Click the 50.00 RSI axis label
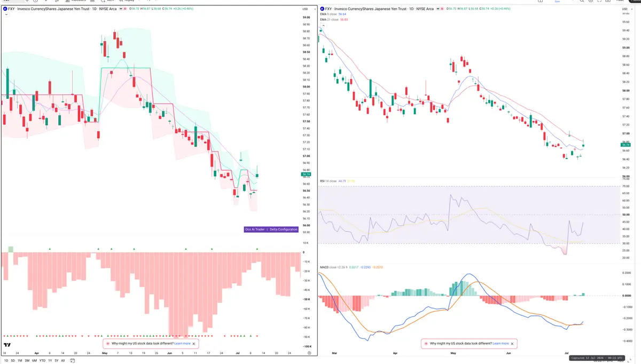The image size is (641, 364). [x=626, y=215]
